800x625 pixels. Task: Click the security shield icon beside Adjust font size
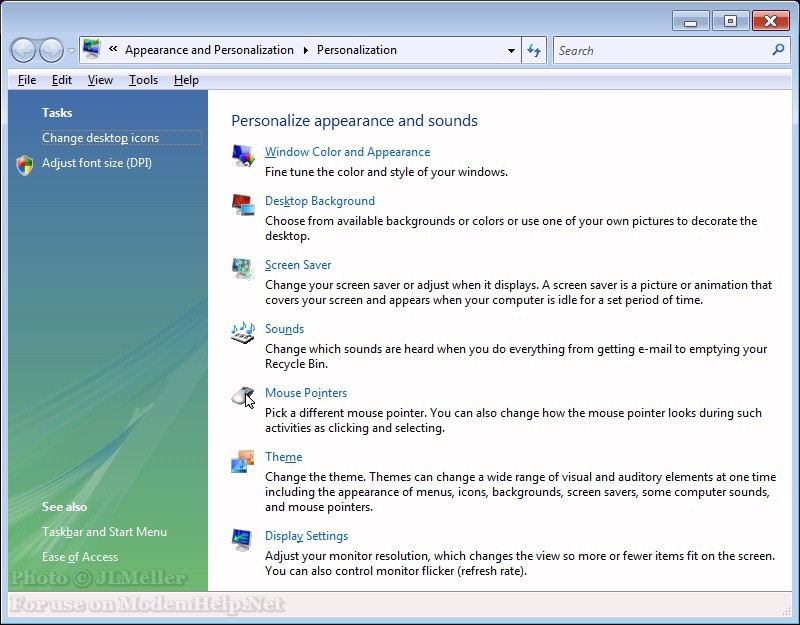pyautogui.click(x=24, y=165)
